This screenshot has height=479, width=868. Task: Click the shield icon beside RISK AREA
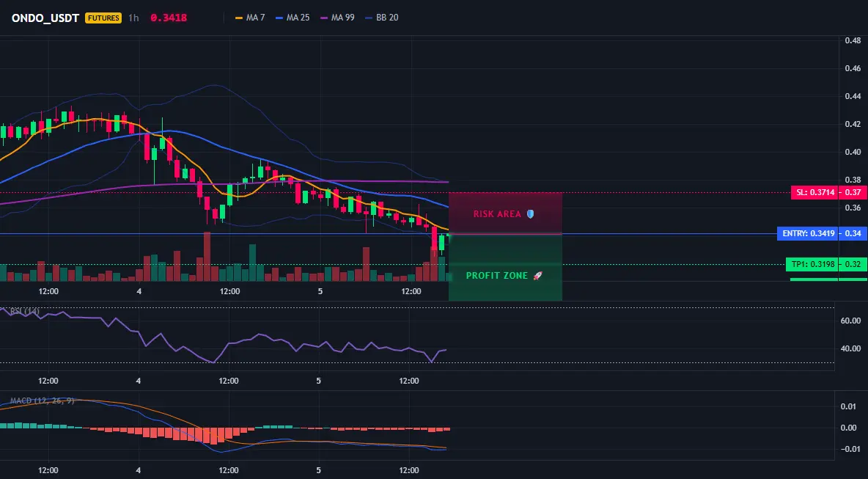(x=530, y=213)
